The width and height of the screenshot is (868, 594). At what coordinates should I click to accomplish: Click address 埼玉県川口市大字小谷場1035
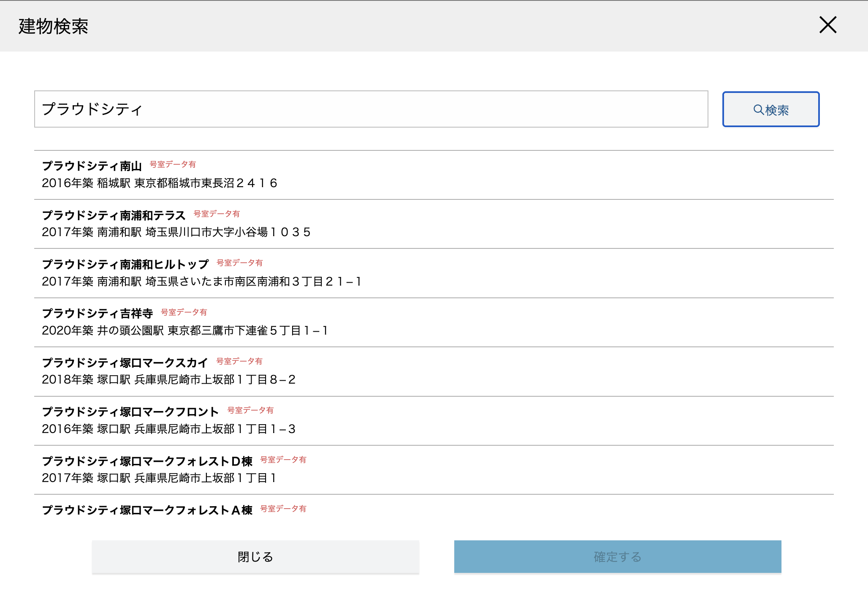point(228,232)
